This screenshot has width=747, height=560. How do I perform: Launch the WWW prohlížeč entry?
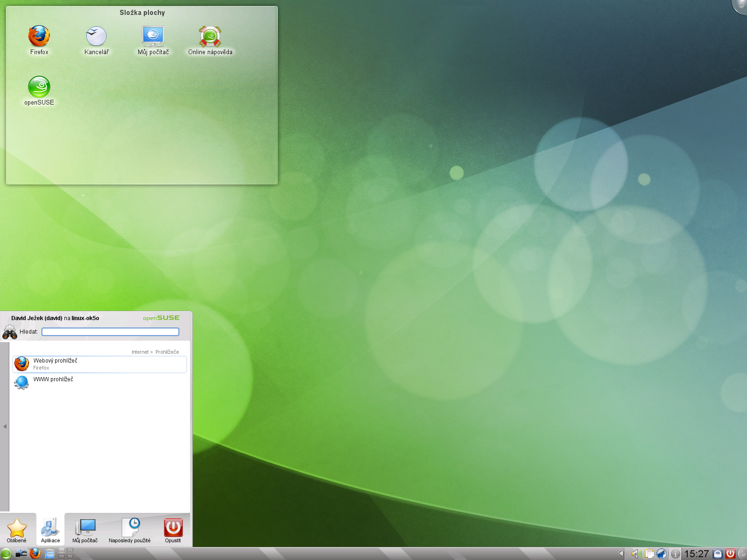coord(99,382)
